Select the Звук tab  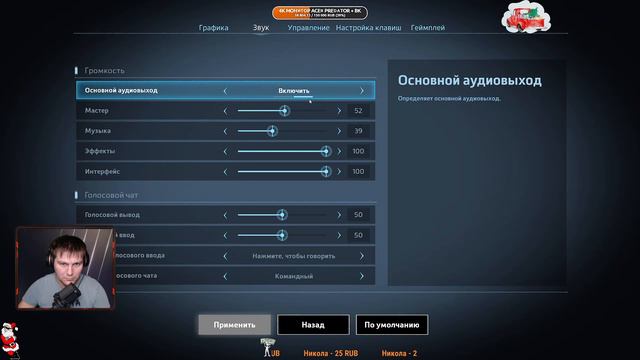(261, 28)
